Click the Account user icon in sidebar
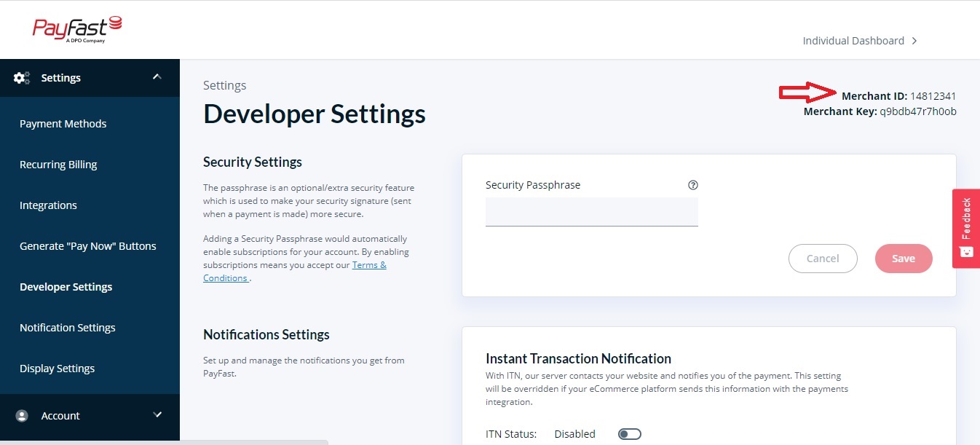980x445 pixels. 22,416
